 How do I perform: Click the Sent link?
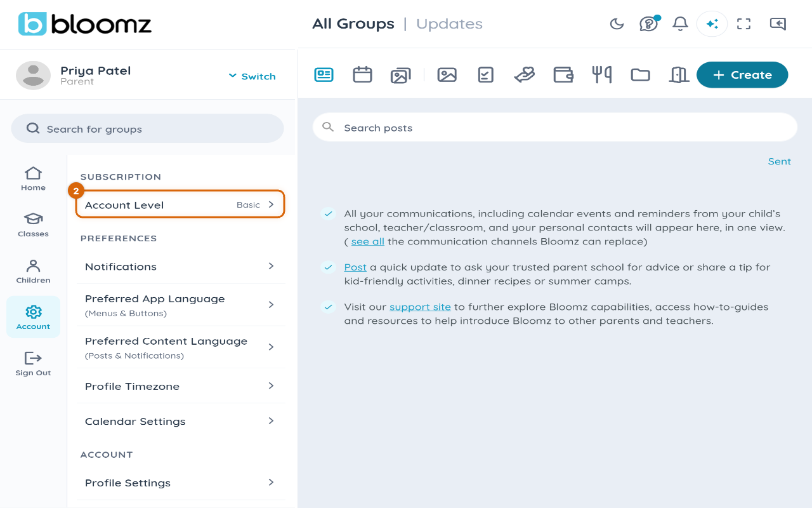tap(780, 161)
